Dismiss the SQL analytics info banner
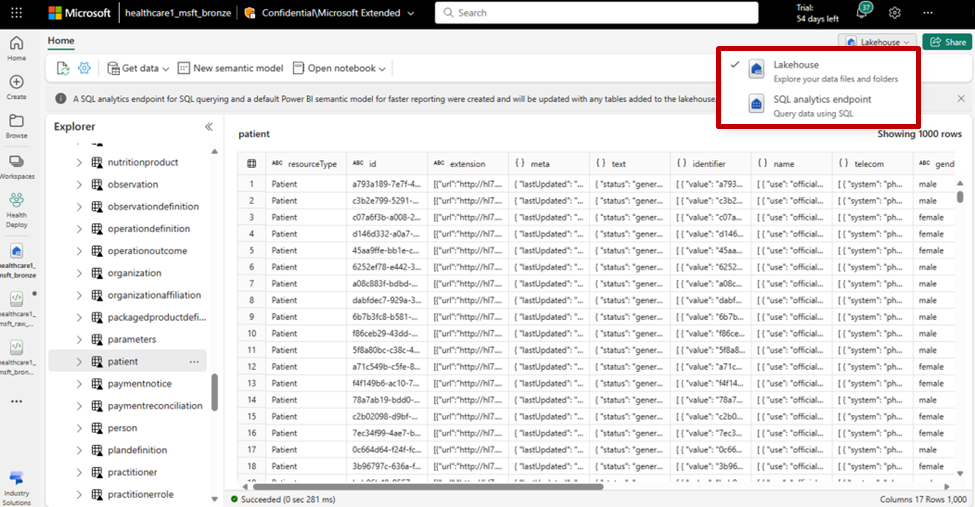The height and width of the screenshot is (507, 975). (x=961, y=98)
